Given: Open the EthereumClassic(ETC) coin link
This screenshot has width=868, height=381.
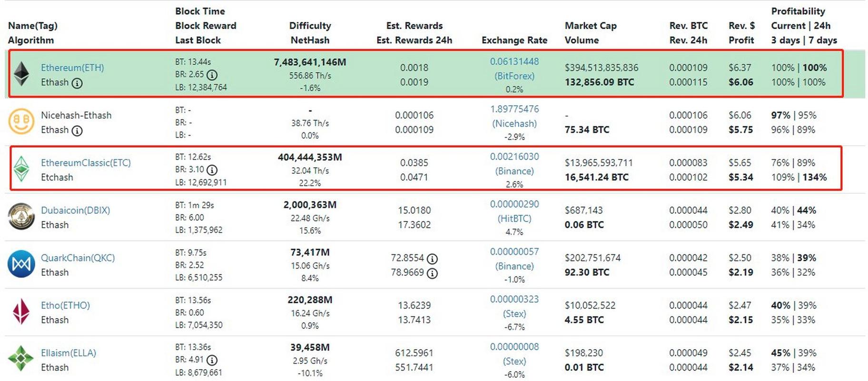Looking at the screenshot, I should pyautogui.click(x=86, y=163).
